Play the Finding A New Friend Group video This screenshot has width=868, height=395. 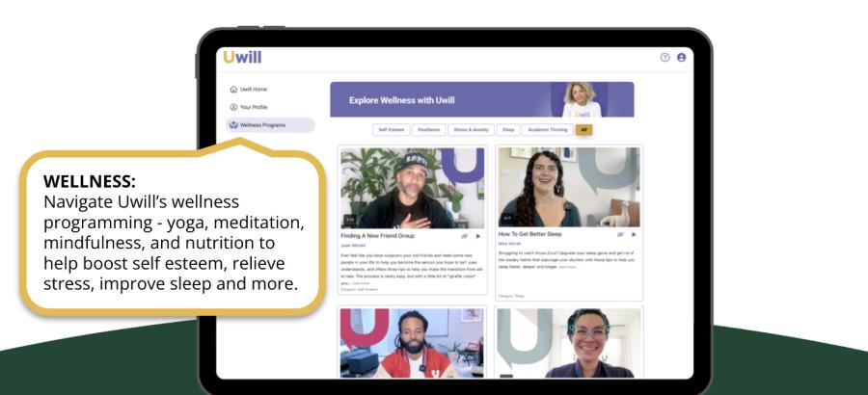point(478,236)
